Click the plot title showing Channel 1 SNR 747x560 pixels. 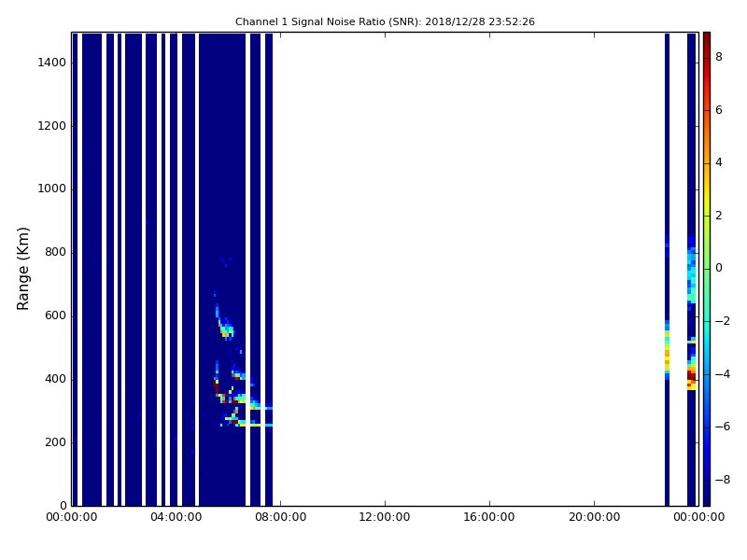[x=385, y=21]
